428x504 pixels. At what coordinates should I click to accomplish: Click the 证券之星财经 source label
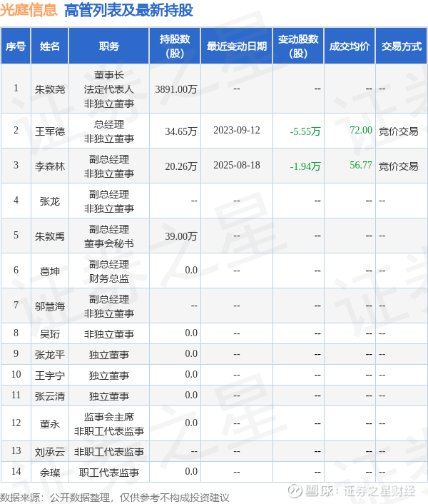click(379, 491)
